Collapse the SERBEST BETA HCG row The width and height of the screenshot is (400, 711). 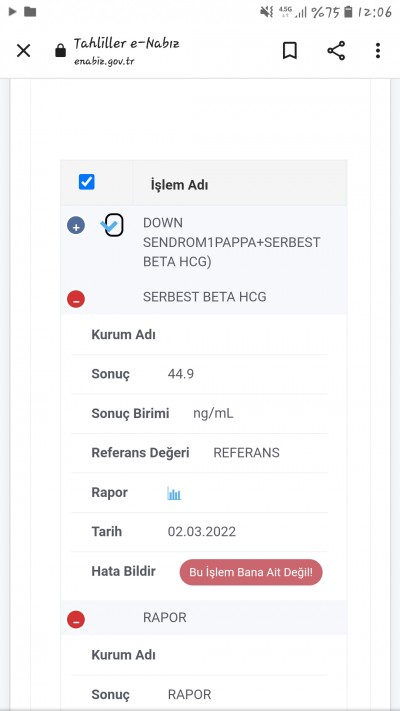(76, 299)
